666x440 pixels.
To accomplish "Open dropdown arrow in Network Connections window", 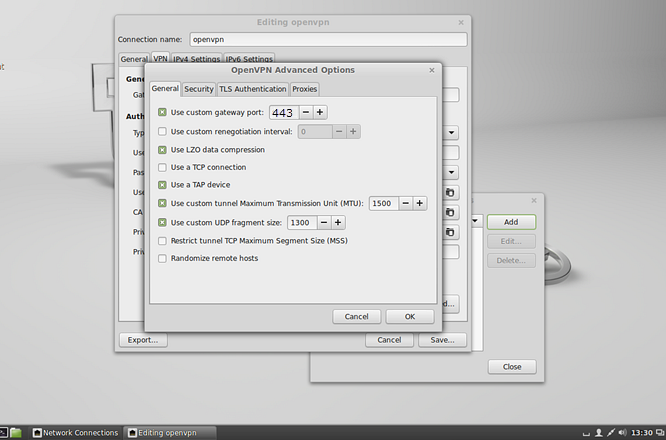I will pos(475,220).
